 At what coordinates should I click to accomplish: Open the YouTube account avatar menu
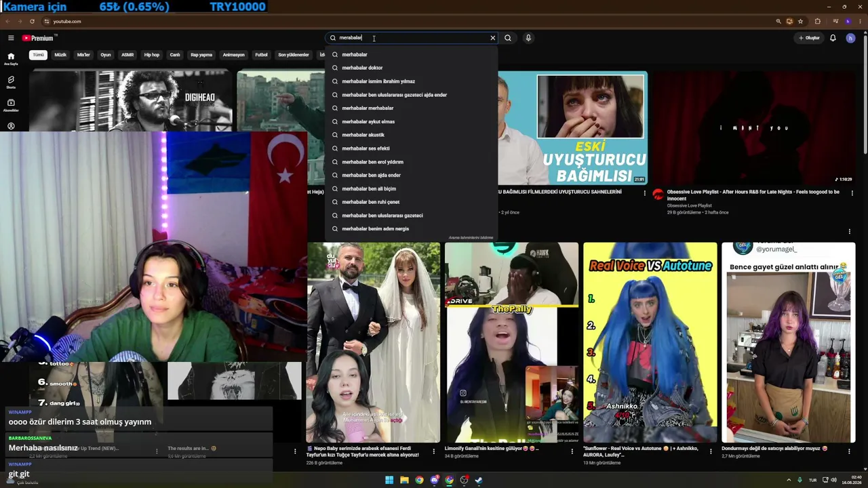(850, 38)
